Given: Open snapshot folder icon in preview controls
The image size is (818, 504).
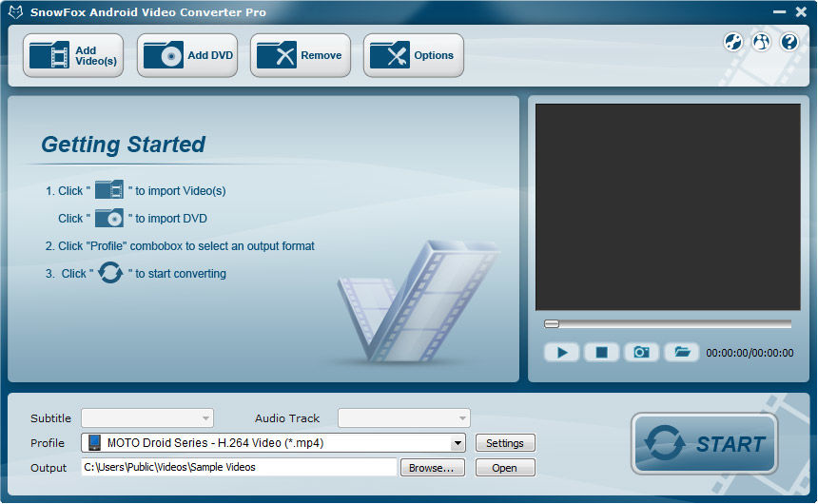Looking at the screenshot, I should (x=682, y=353).
